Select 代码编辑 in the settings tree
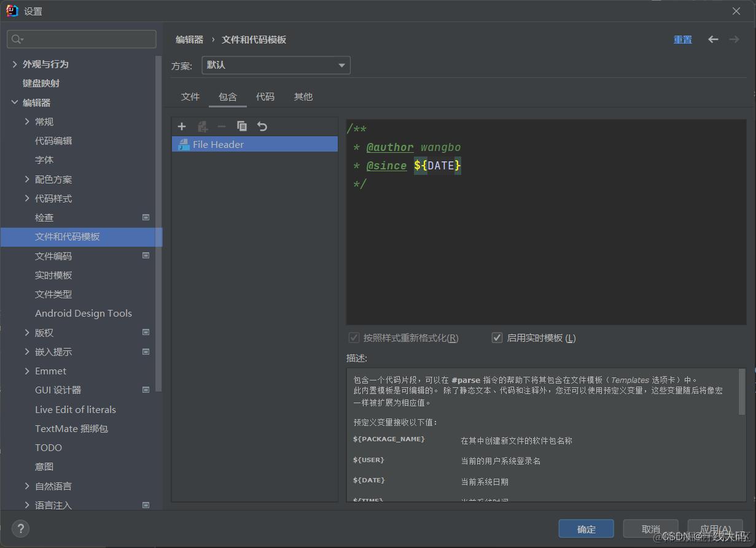Screen dimensions: 756x548 coord(53,141)
